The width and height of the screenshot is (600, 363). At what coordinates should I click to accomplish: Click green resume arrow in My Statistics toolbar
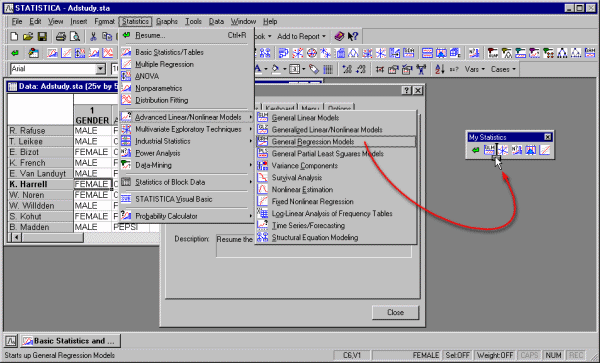475,150
